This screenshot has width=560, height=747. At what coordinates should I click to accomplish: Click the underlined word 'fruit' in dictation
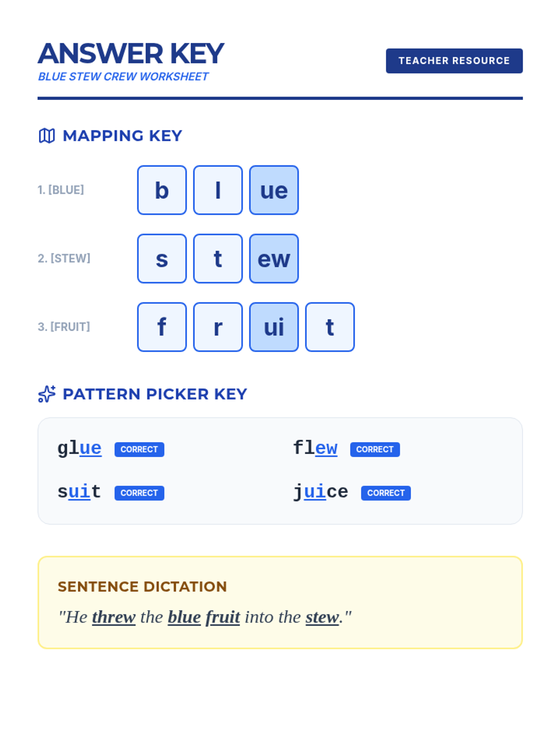223,617
